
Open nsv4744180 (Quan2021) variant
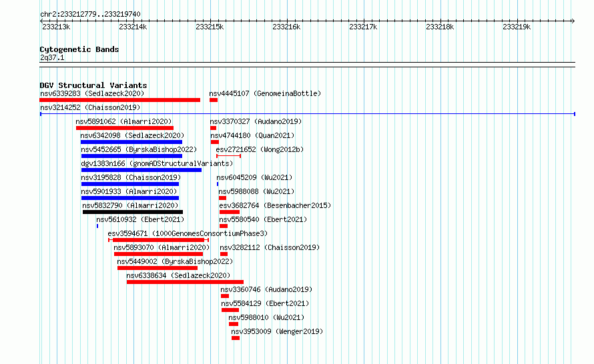253,135
